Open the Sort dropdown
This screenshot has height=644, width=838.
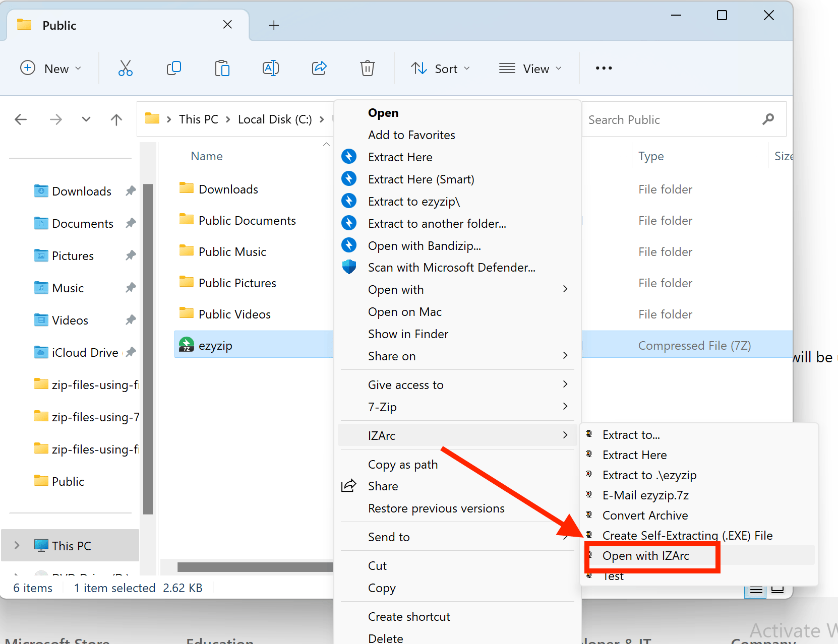(440, 68)
